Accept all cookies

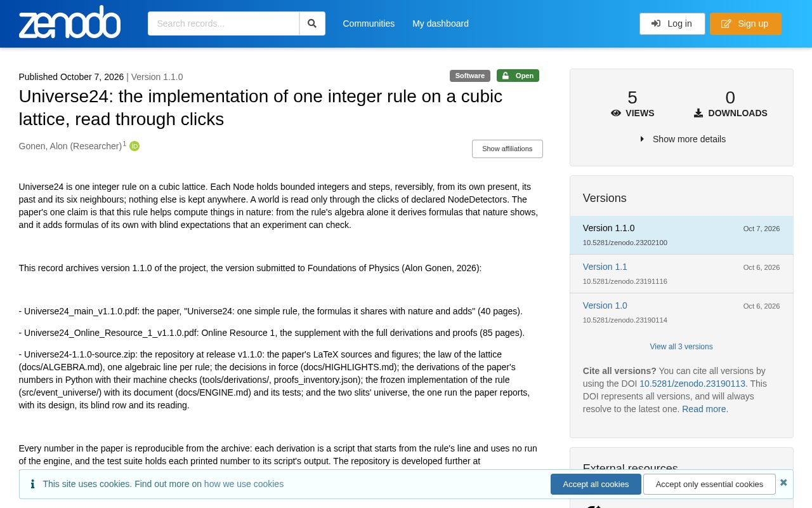point(596,484)
